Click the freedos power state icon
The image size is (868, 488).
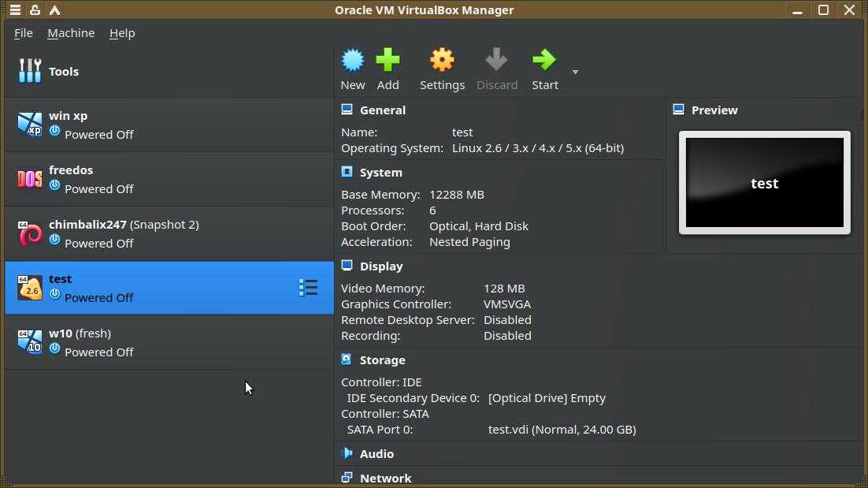tap(55, 185)
